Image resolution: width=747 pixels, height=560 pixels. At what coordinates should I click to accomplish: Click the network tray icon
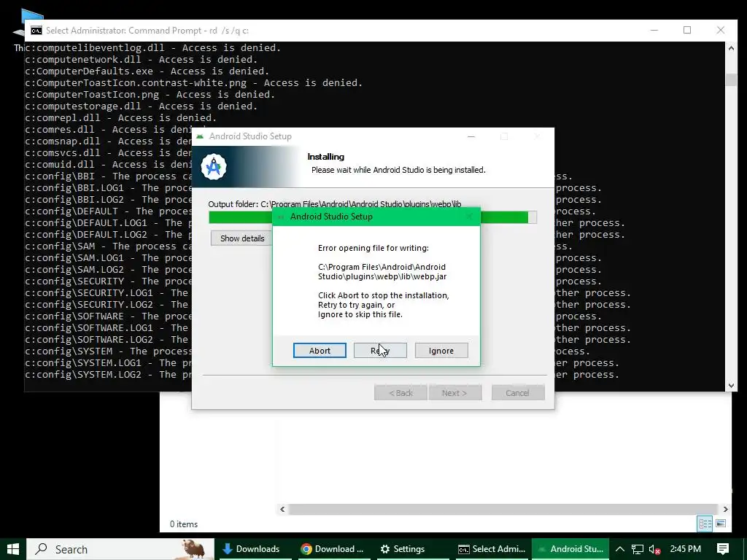coord(638,549)
